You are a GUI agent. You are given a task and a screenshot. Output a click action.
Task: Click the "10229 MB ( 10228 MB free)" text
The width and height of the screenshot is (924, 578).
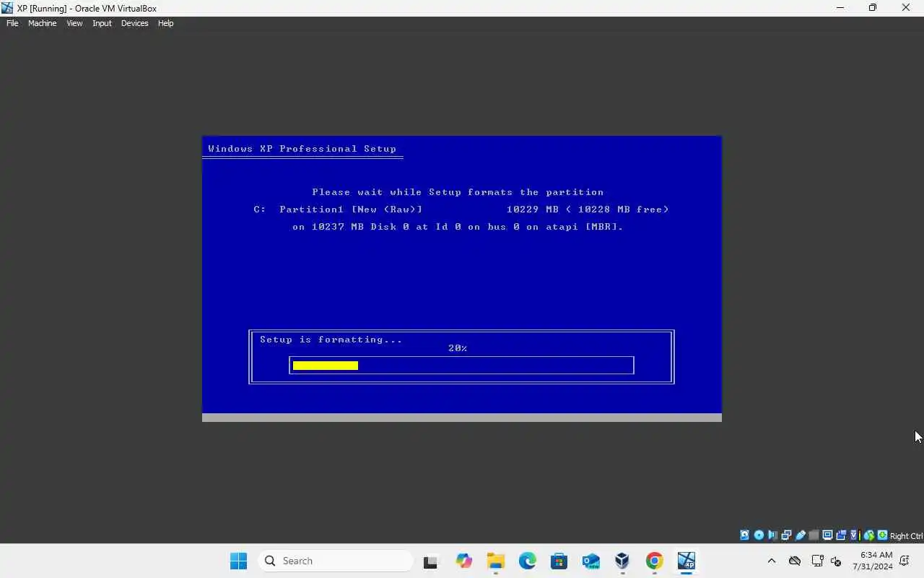(588, 210)
